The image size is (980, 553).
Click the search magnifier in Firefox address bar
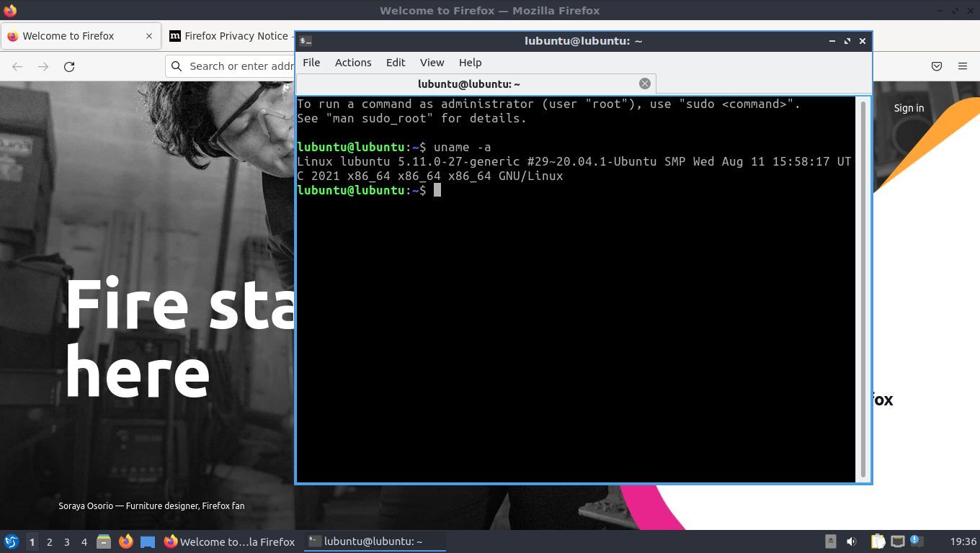pyautogui.click(x=177, y=66)
